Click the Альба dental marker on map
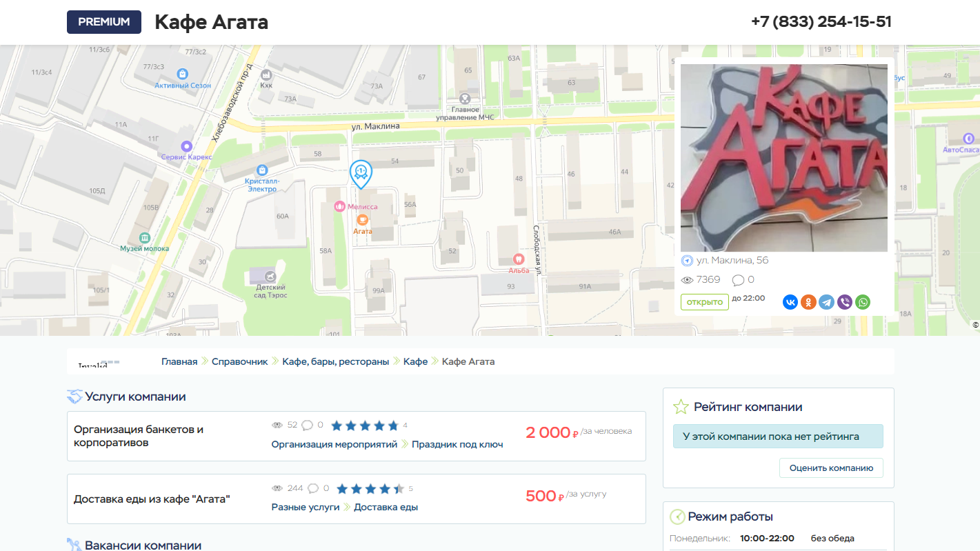Screen dimensions: 980x551 [x=518, y=259]
